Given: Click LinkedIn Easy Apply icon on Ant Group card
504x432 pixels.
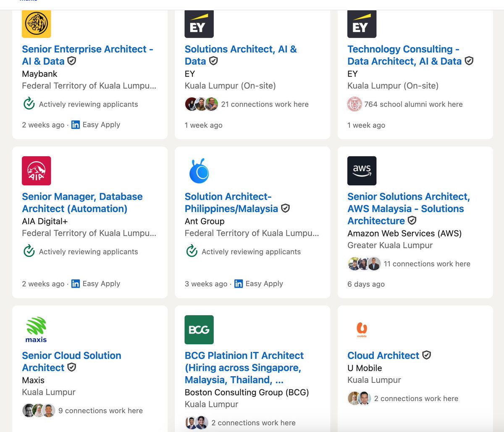Looking at the screenshot, I should pos(239,284).
